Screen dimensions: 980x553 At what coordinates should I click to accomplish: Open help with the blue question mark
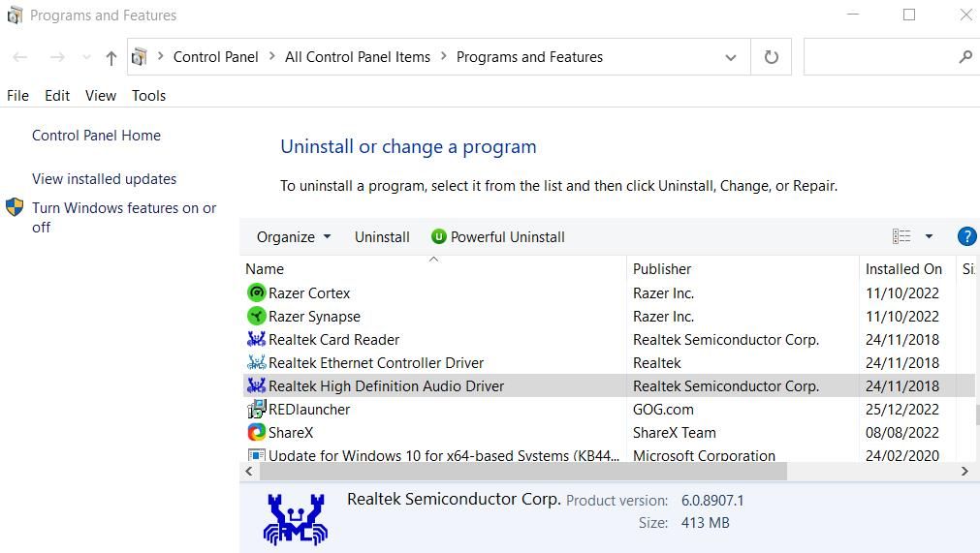[x=966, y=236]
